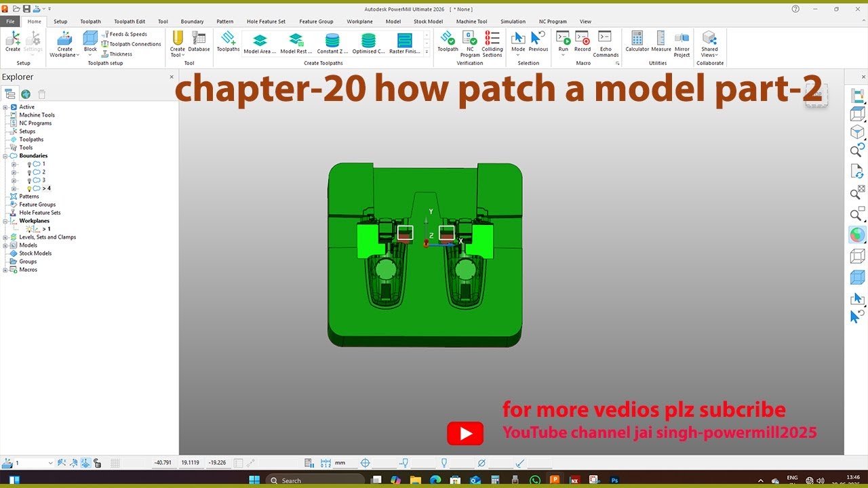Click the Explorer globe icon
The width and height of the screenshot is (868, 488).
point(26,94)
